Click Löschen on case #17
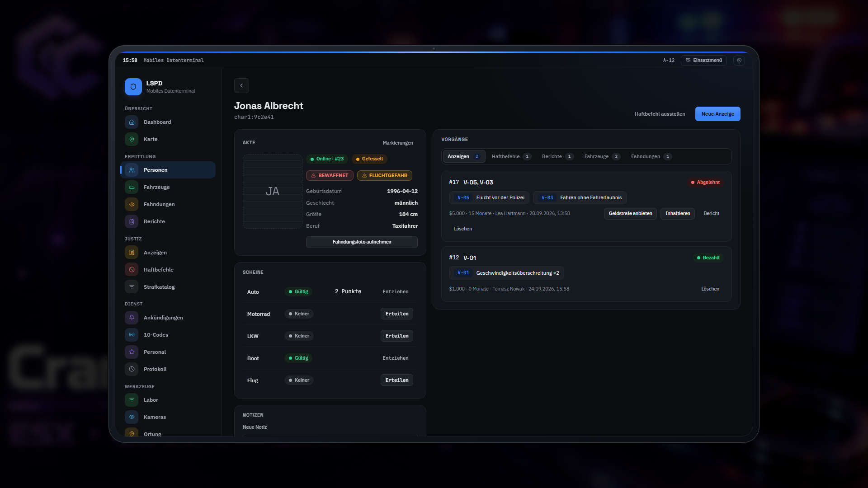 [x=463, y=229]
